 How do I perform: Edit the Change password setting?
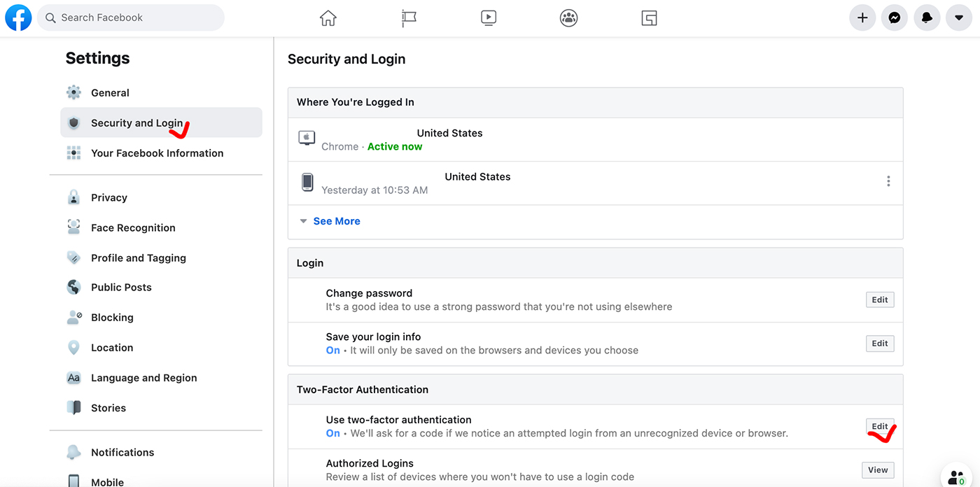tap(879, 300)
